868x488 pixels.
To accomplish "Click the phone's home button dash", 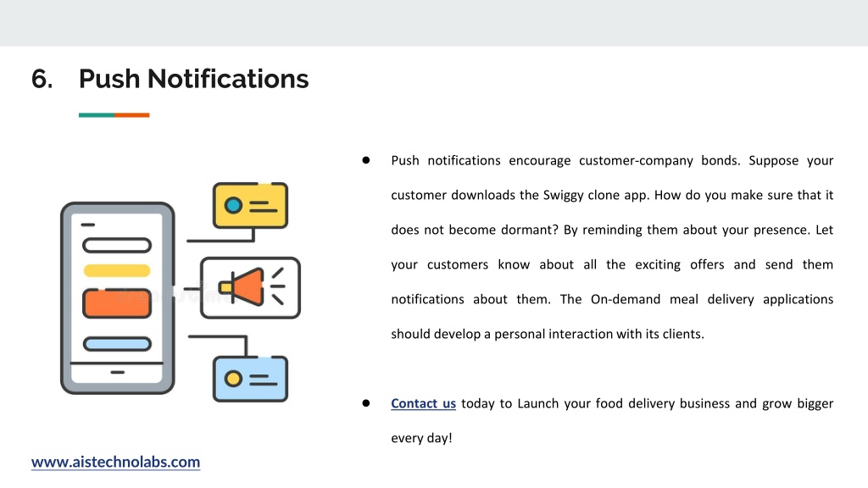I will point(117,373).
